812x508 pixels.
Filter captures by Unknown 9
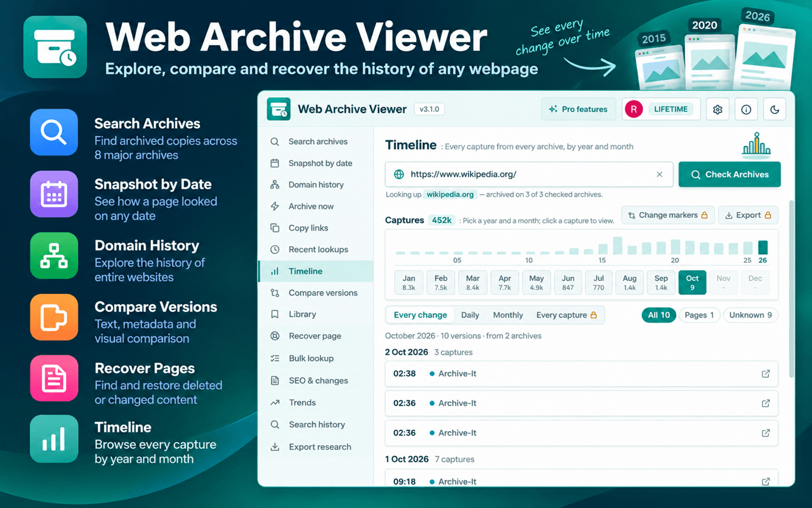tap(750, 315)
